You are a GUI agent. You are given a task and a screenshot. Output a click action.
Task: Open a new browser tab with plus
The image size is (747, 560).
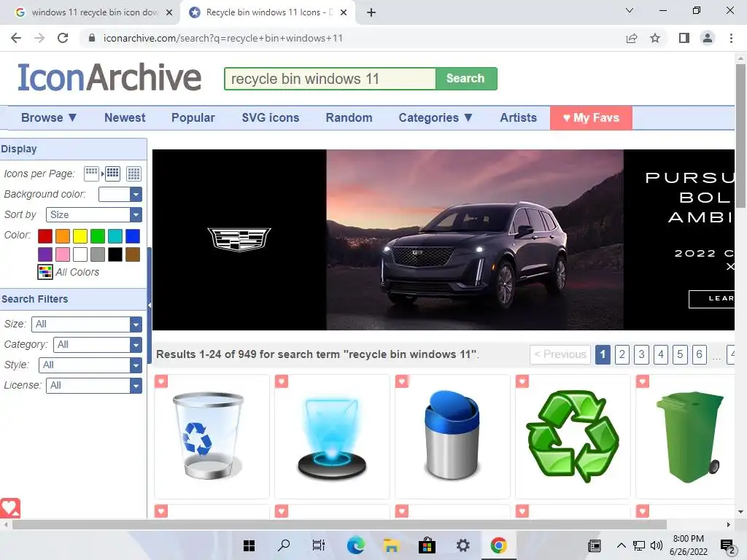point(371,12)
